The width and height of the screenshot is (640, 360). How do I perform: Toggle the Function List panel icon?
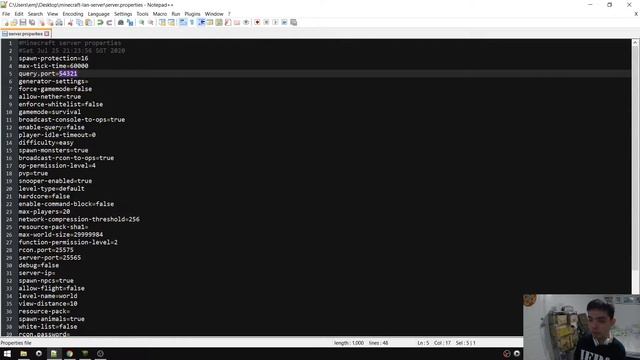[228, 22]
